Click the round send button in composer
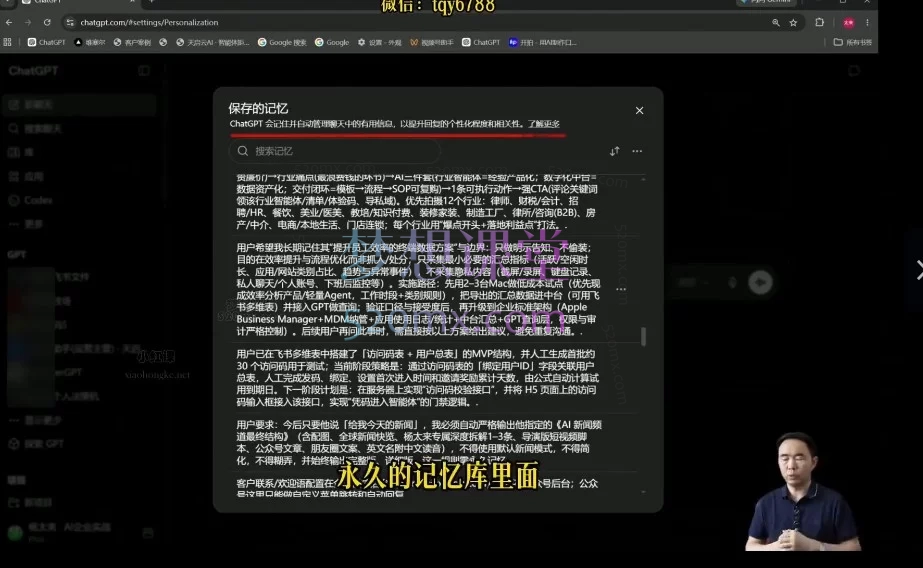The width and height of the screenshot is (923, 568). pos(760,282)
